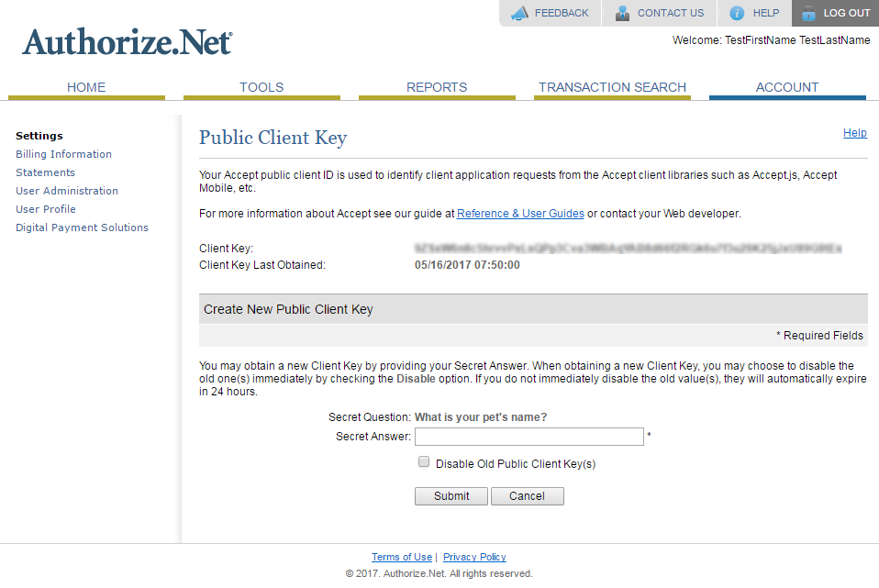Click into the Secret Answer field
The width and height of the screenshot is (879, 588).
[529, 437]
